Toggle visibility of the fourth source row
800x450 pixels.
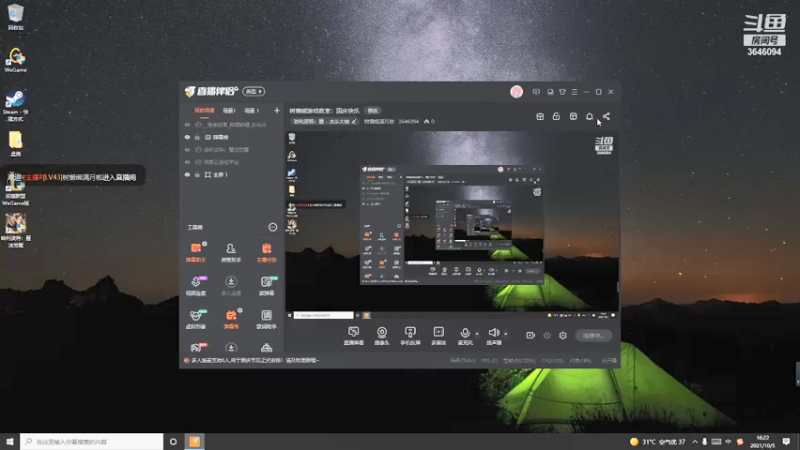pyautogui.click(x=187, y=162)
